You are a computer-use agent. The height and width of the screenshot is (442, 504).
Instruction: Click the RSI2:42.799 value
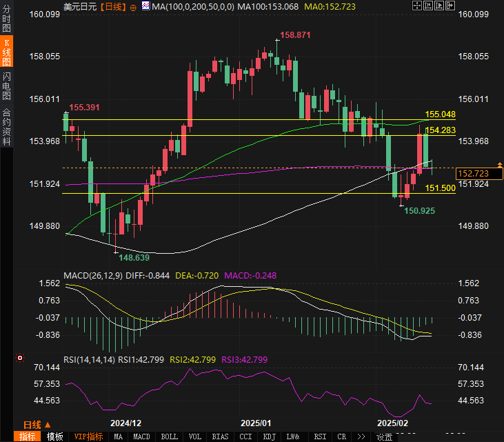click(x=192, y=359)
